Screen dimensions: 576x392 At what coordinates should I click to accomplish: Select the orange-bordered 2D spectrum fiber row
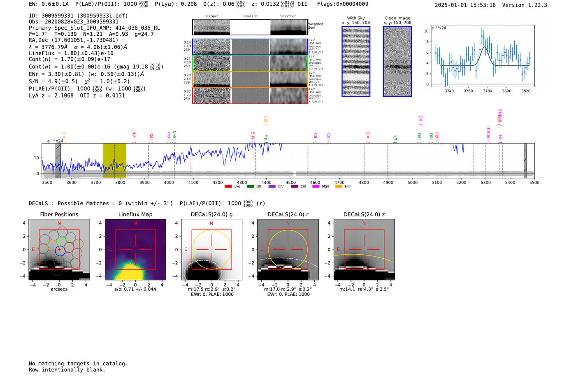250,79
